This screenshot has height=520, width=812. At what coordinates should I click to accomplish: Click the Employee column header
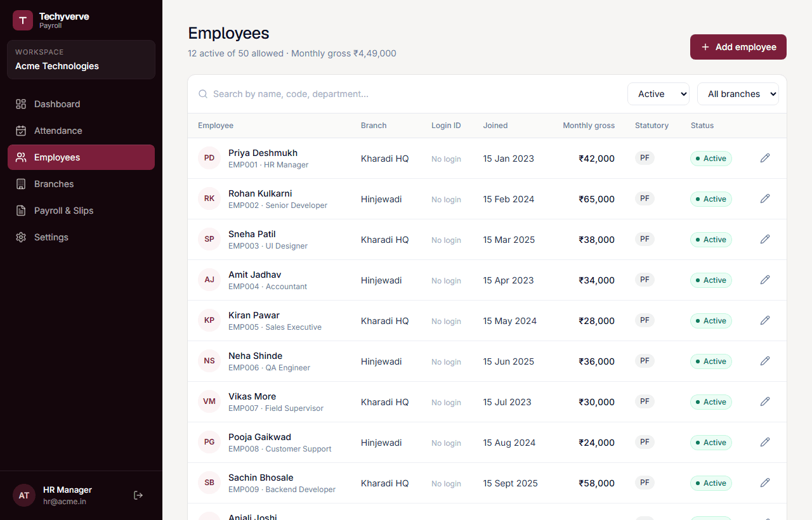click(x=216, y=126)
